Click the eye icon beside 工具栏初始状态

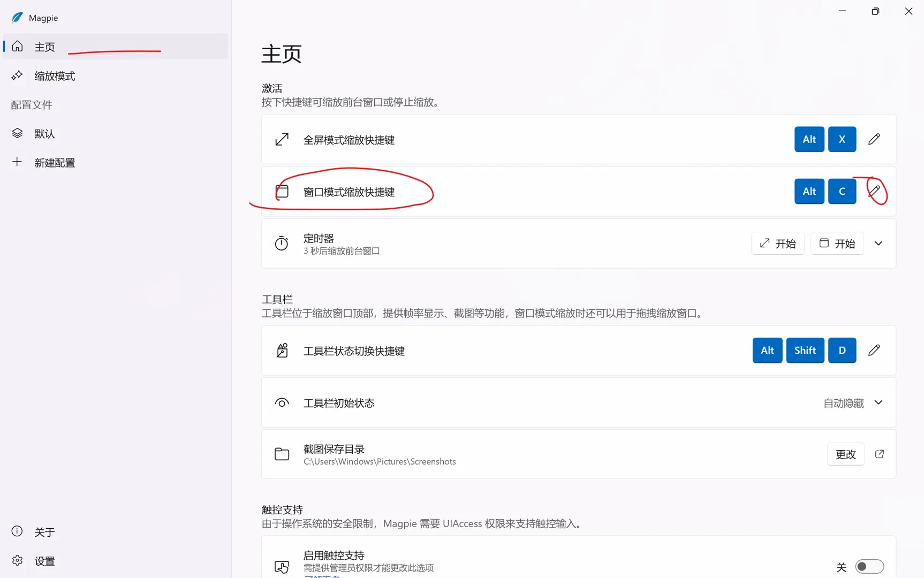tap(282, 402)
